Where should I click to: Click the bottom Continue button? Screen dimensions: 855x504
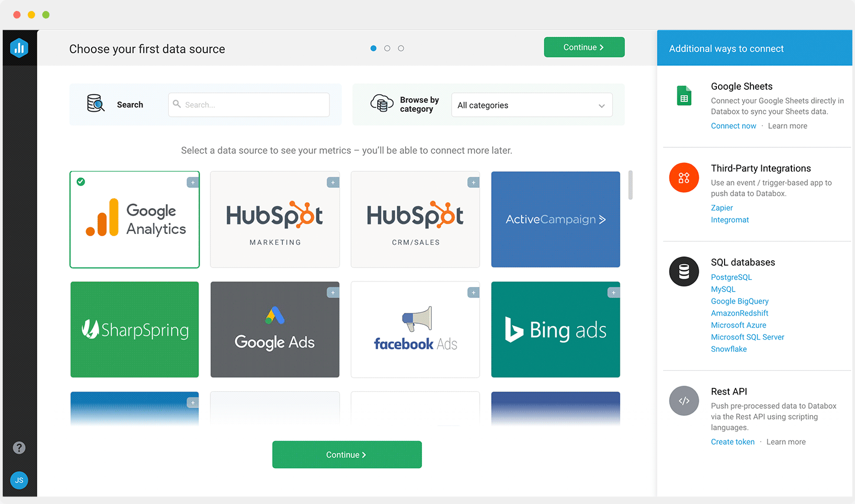point(347,455)
